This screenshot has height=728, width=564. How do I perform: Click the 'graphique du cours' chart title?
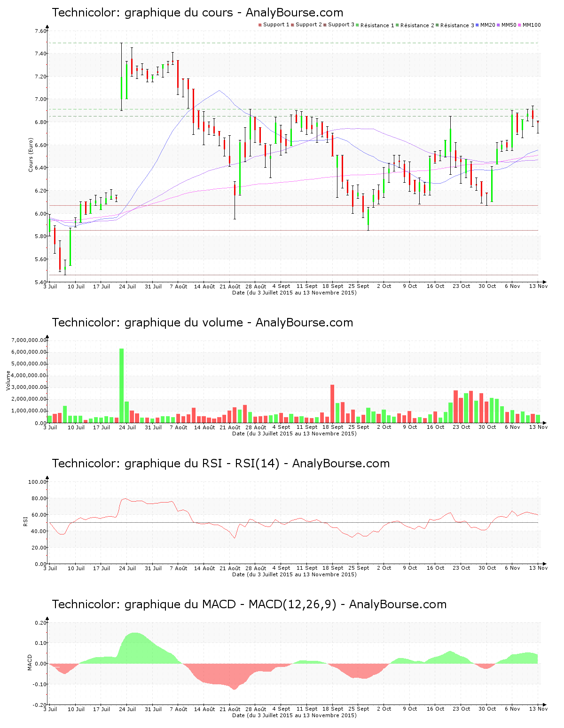click(197, 13)
